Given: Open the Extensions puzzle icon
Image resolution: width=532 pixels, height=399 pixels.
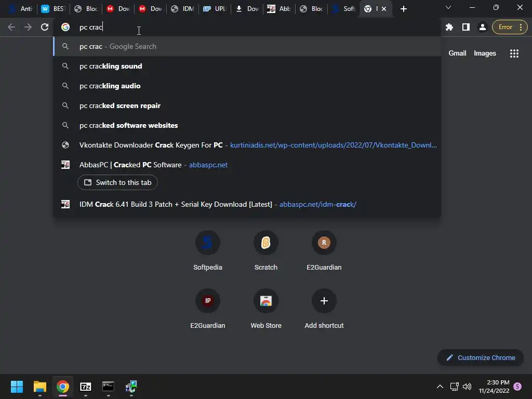Looking at the screenshot, I should 449,27.
